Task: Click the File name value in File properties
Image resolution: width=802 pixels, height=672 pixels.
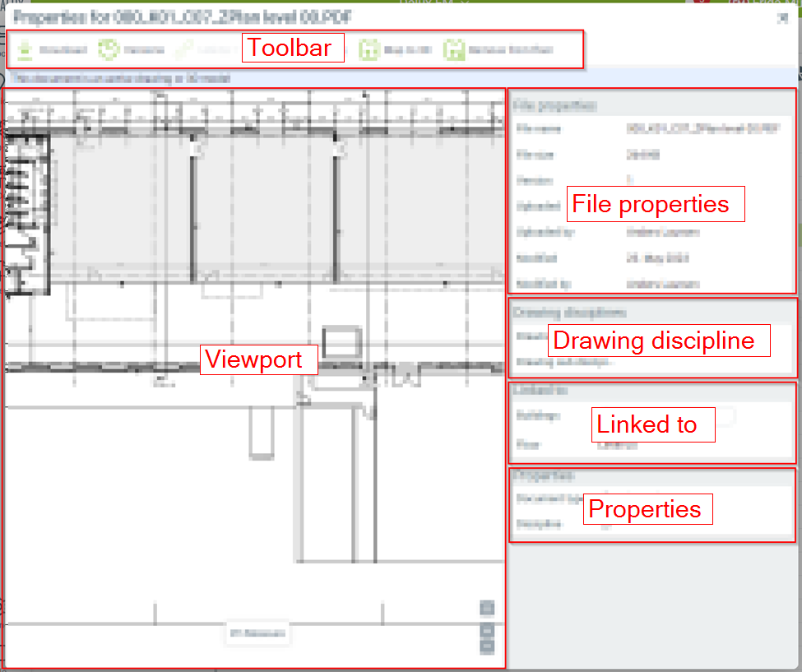Action: click(702, 128)
